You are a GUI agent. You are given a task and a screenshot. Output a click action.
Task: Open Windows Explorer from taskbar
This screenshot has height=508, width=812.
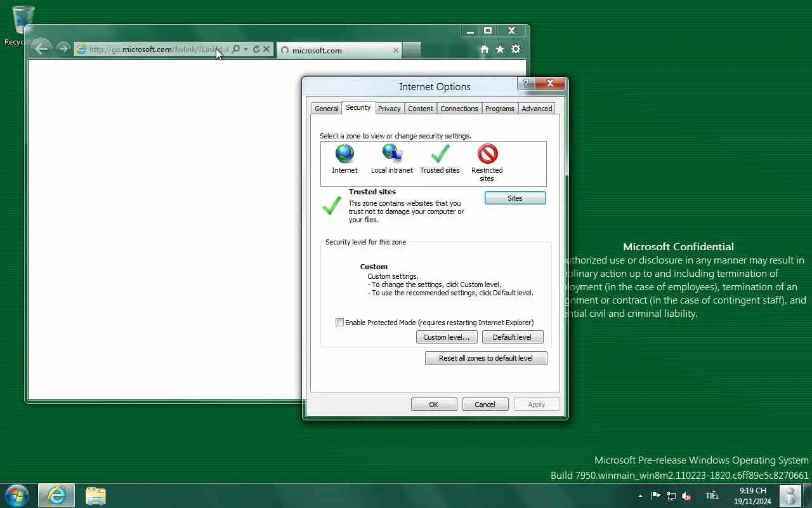tap(95, 495)
